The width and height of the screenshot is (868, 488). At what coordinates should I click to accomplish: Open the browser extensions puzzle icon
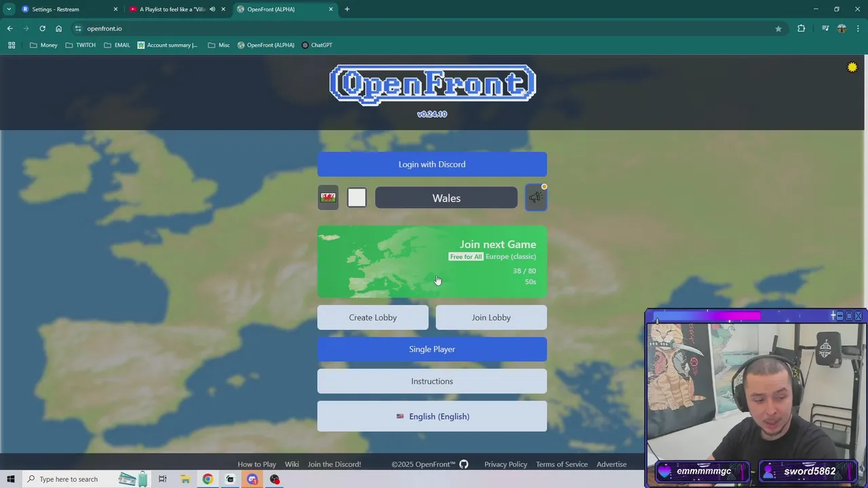[802, 28]
